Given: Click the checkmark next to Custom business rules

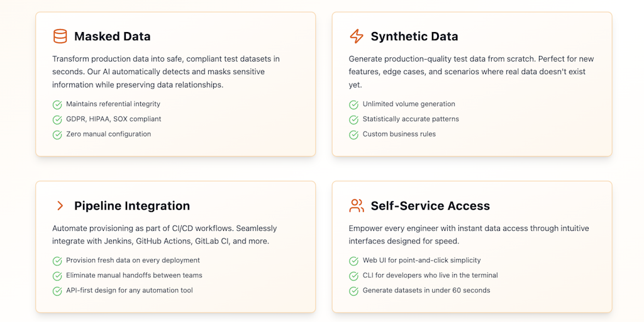Looking at the screenshot, I should click(354, 135).
